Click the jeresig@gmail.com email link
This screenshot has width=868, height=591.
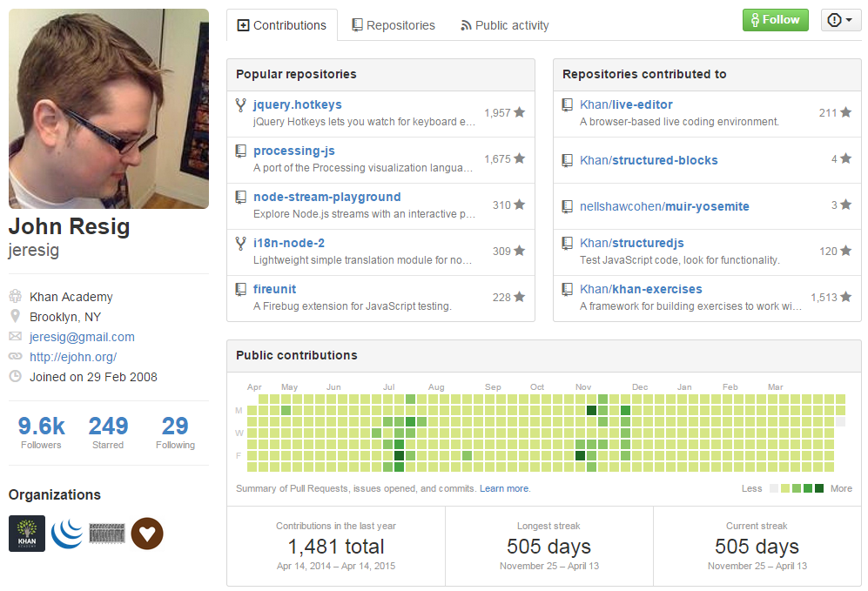click(82, 337)
